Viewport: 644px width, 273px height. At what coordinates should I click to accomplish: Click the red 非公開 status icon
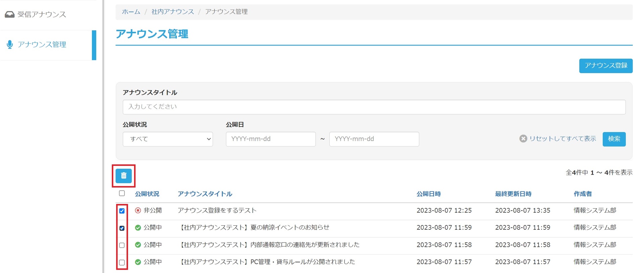(138, 210)
